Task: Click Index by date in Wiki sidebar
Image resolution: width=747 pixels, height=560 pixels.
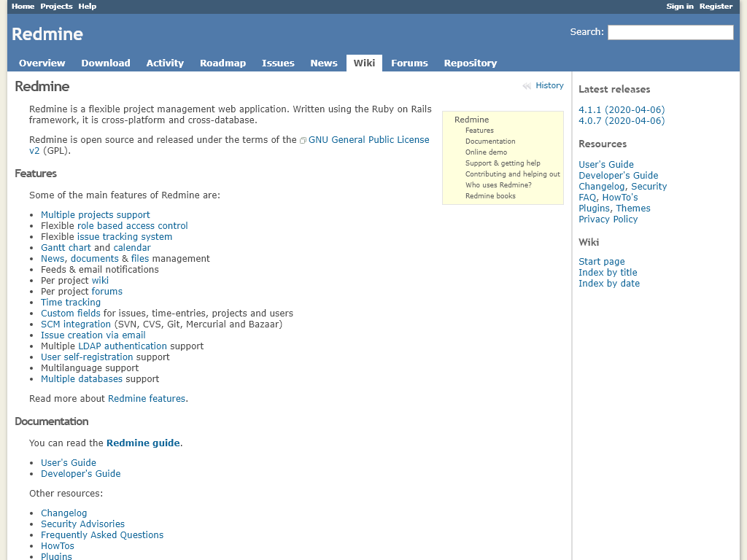Action: point(609,283)
